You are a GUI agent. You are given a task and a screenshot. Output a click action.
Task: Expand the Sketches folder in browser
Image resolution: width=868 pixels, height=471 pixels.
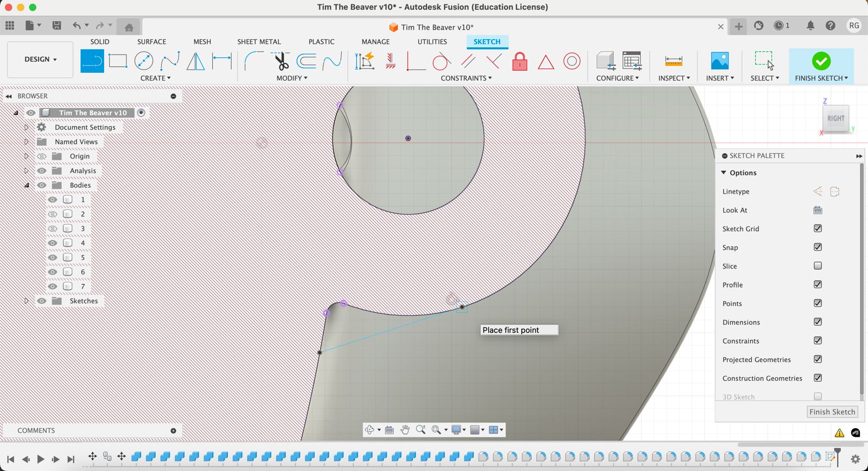click(26, 301)
